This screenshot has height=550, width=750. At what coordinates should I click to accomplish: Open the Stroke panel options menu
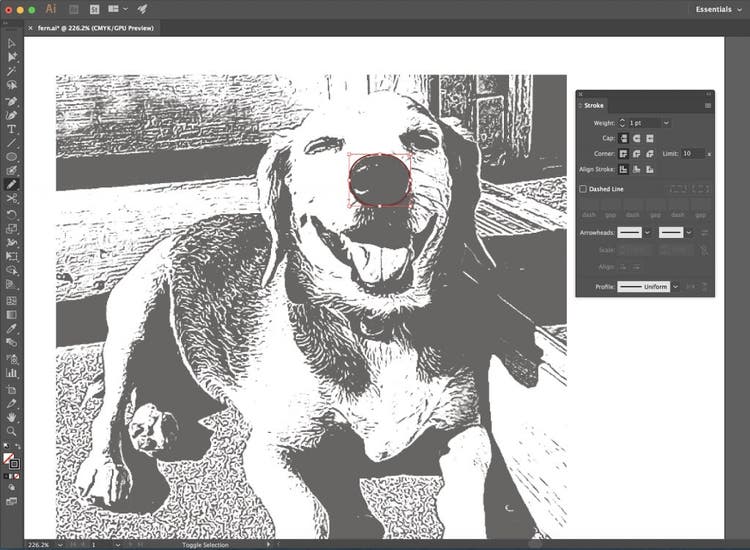click(x=708, y=105)
